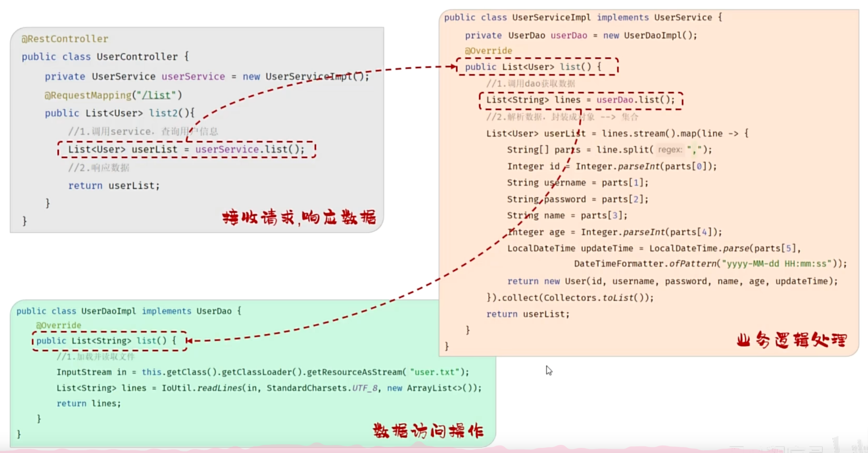
Task: Click the return lines; statement
Action: click(88, 403)
